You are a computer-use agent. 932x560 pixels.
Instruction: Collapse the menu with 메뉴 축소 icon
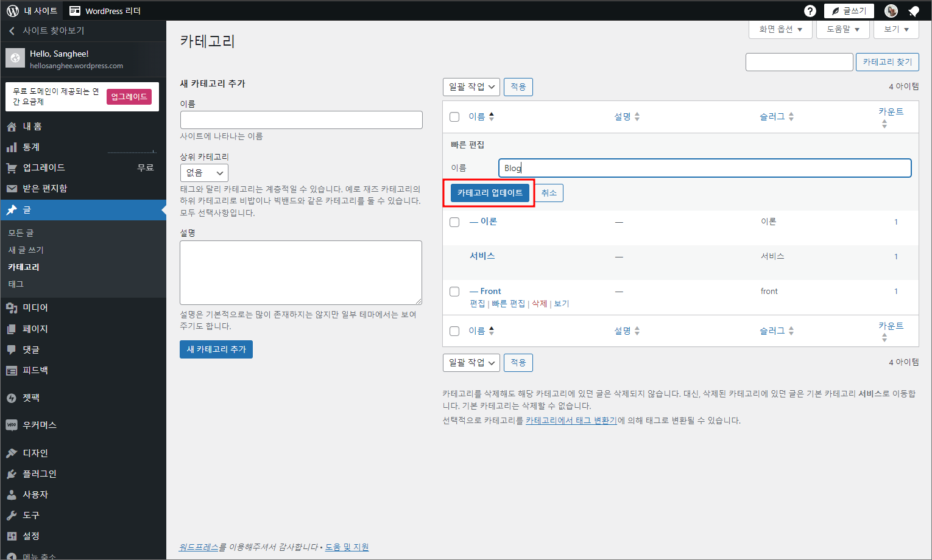[12, 556]
